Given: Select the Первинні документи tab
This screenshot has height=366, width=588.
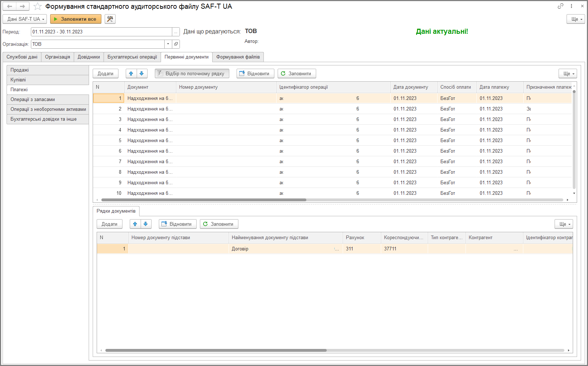Looking at the screenshot, I should (x=186, y=57).
